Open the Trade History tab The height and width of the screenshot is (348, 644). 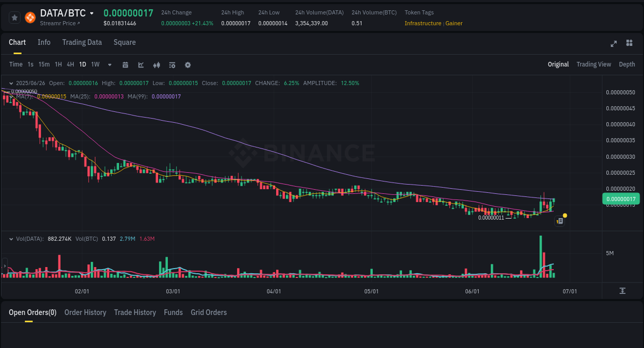point(135,312)
